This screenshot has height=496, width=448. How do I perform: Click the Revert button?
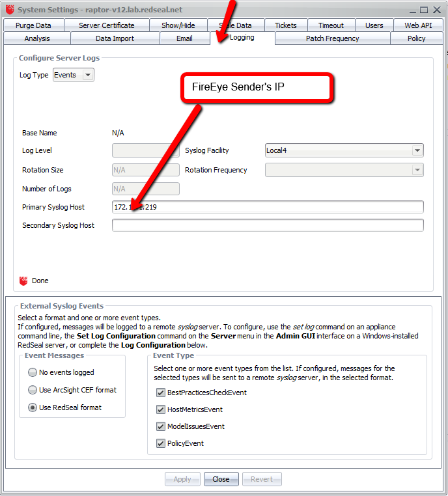[x=262, y=479]
